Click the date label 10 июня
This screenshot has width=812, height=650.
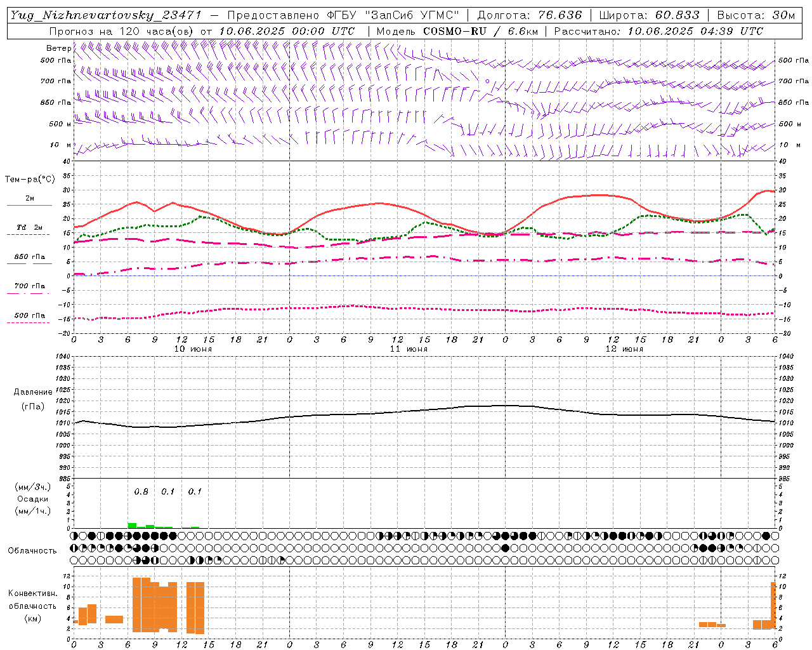click(x=193, y=349)
